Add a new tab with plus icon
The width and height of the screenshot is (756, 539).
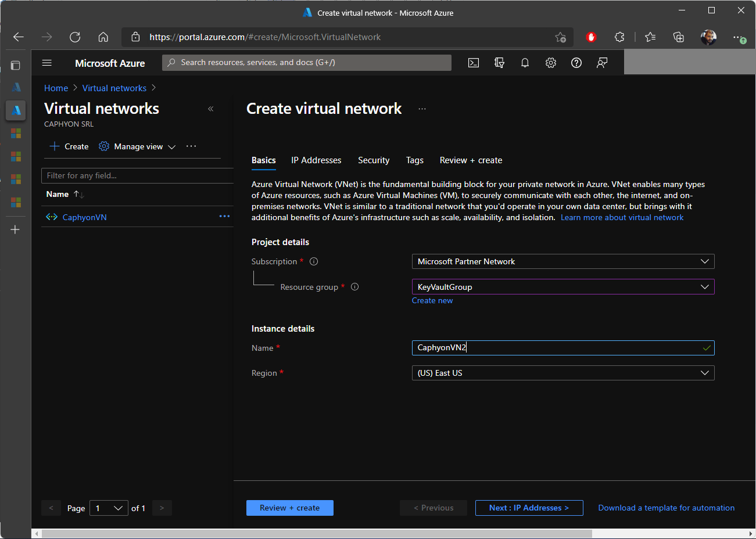16,229
